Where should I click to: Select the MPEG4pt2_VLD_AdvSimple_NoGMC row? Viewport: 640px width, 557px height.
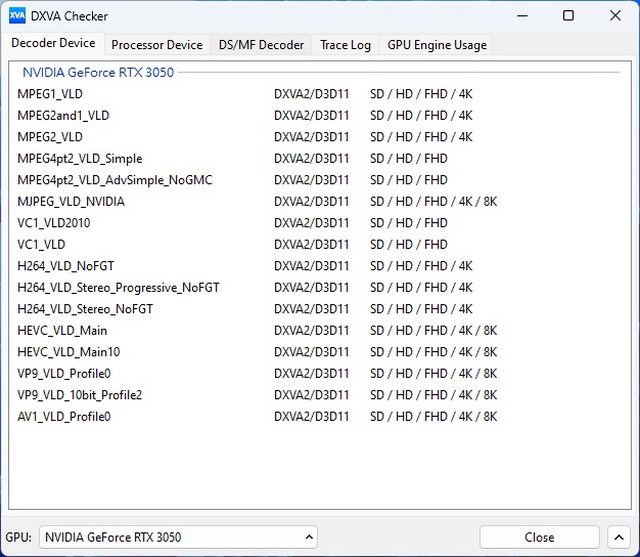[115, 180]
